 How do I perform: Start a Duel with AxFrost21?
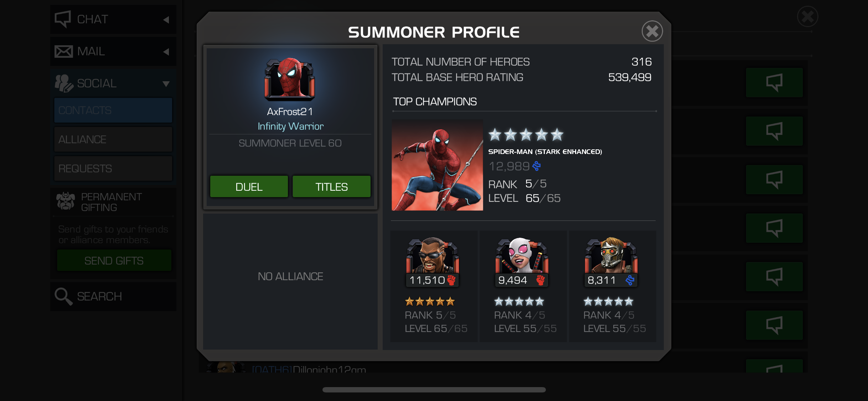pos(249,186)
